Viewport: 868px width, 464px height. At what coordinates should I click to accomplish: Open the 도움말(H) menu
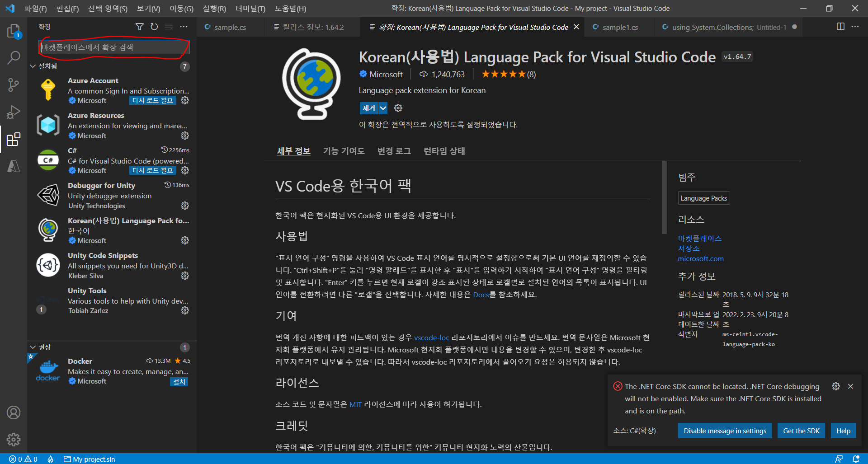pos(290,9)
